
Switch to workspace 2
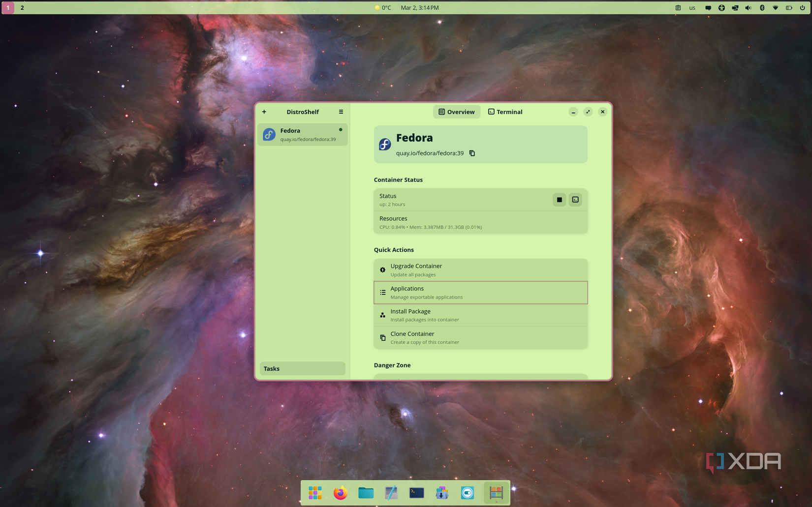[x=22, y=8]
